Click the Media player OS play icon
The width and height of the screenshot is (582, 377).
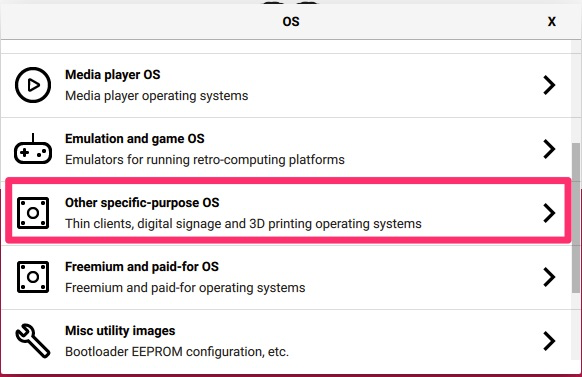tap(33, 85)
